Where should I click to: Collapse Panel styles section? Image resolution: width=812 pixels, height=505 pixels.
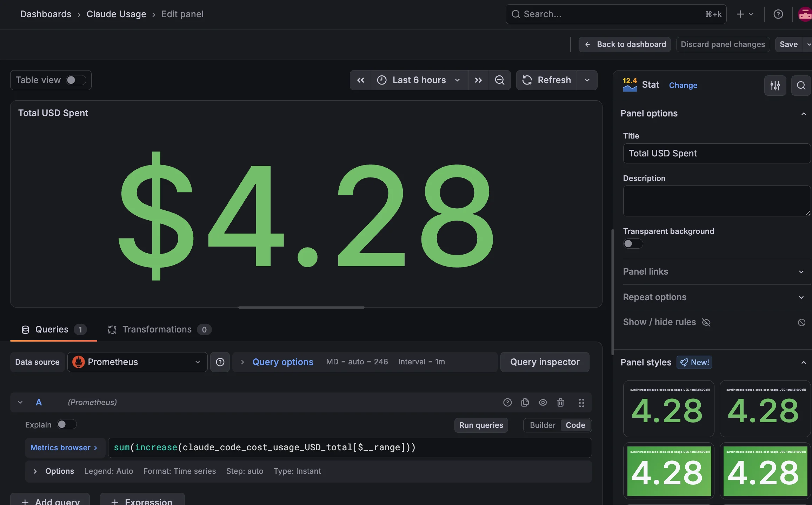pos(803,363)
